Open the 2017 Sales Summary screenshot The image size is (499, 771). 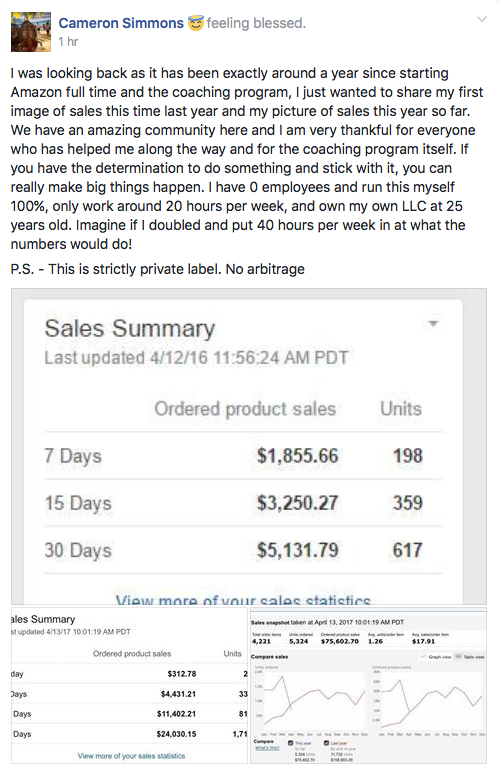129,685
